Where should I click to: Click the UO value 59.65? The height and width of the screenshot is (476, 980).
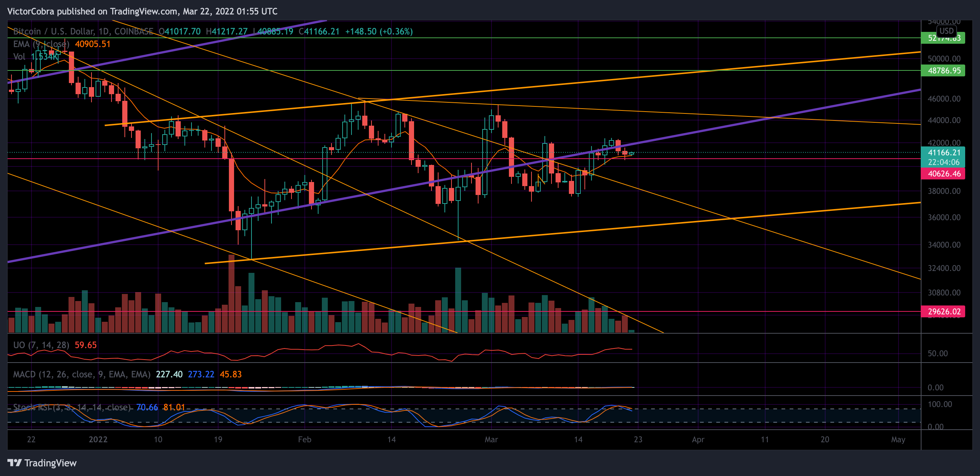[x=86, y=345]
